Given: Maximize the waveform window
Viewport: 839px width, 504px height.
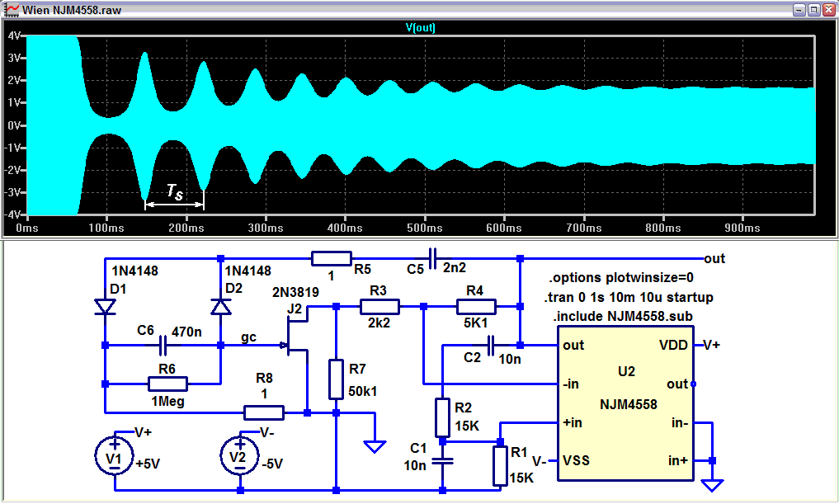Looking at the screenshot, I should click(x=814, y=10).
